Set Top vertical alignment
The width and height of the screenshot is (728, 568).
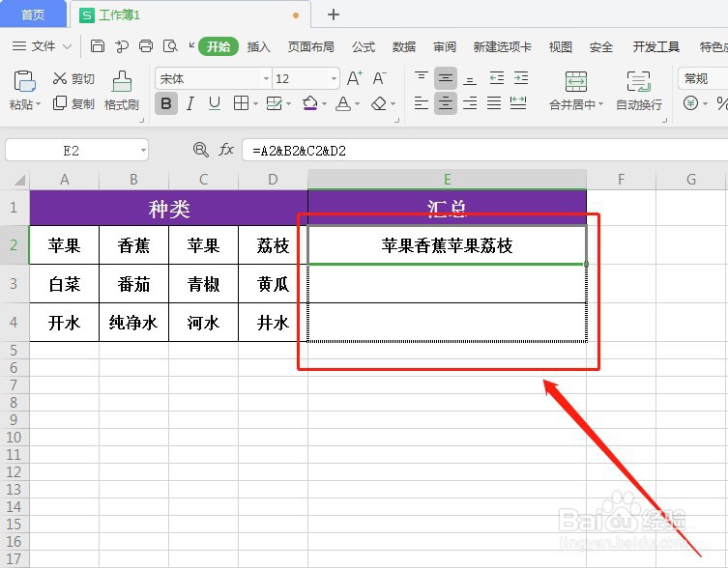click(422, 78)
